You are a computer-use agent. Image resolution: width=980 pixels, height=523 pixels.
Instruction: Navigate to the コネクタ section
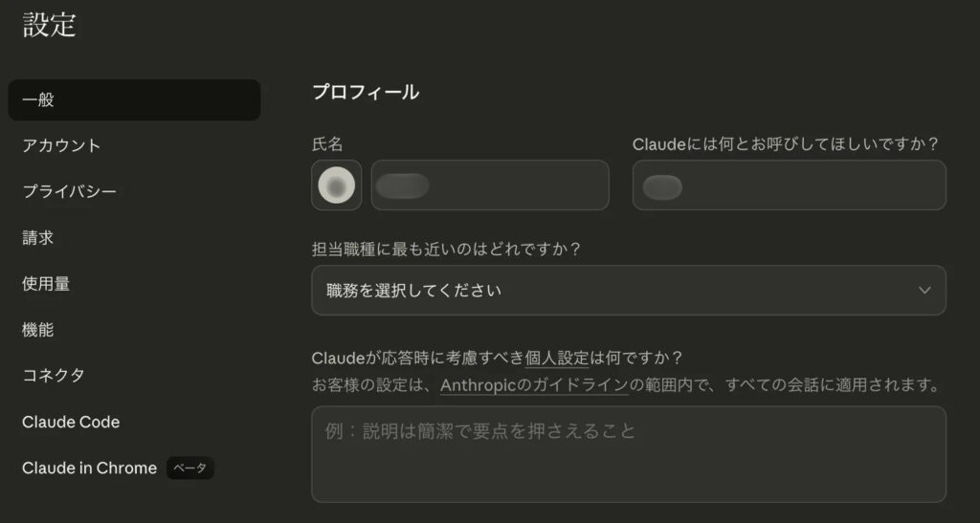tap(54, 376)
